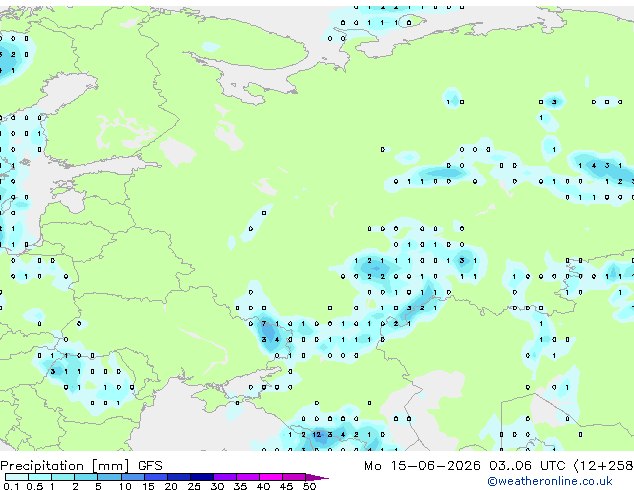Image resolution: width=634 pixels, height=490 pixels.
Task: Click the 35 to 40 mm violet swatch
Action: pyautogui.click(x=247, y=477)
